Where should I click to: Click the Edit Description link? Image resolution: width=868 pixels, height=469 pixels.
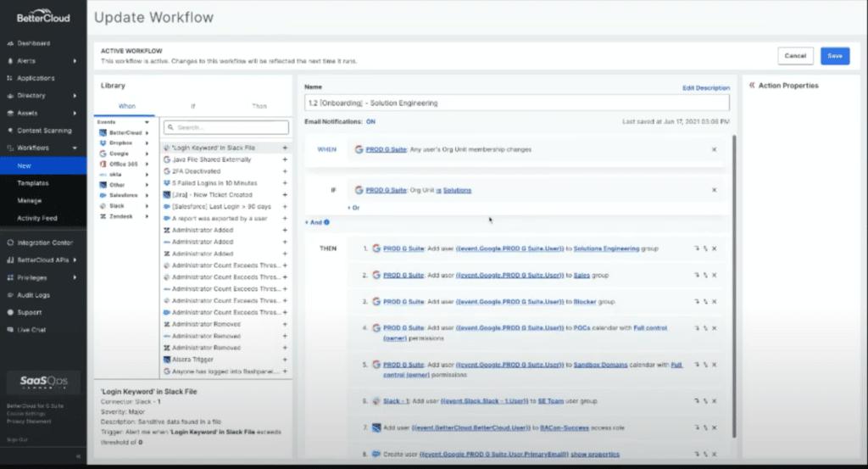click(x=706, y=88)
